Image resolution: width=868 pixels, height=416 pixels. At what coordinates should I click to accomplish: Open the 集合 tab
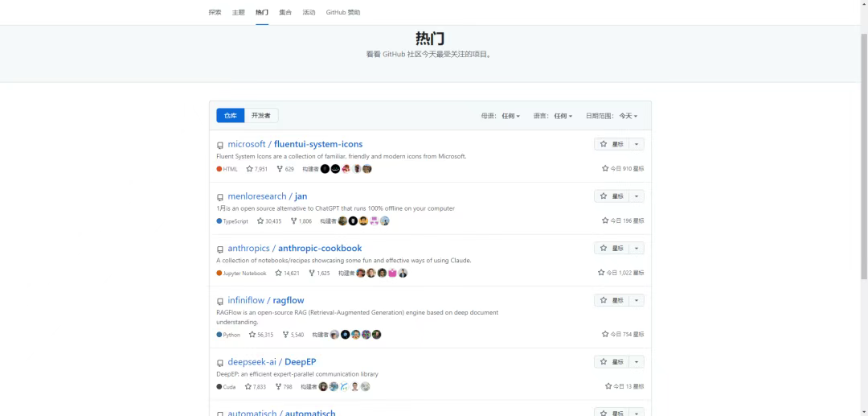285,12
